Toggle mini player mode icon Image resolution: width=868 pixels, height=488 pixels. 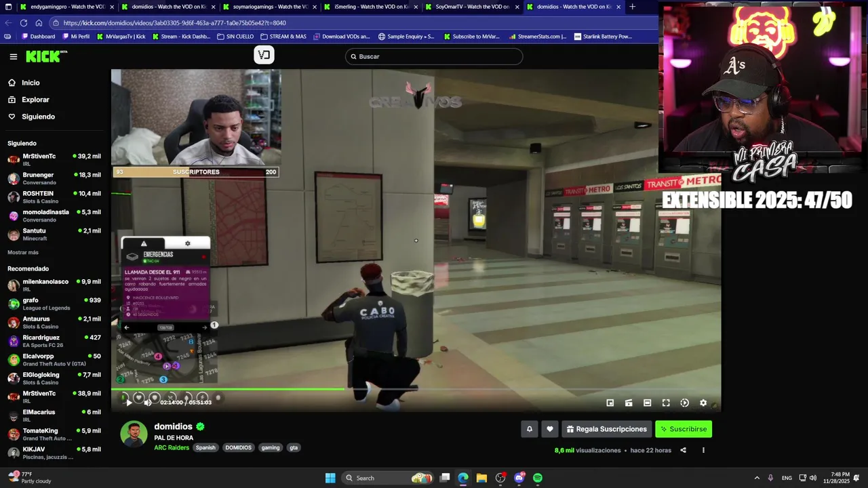[610, 403]
